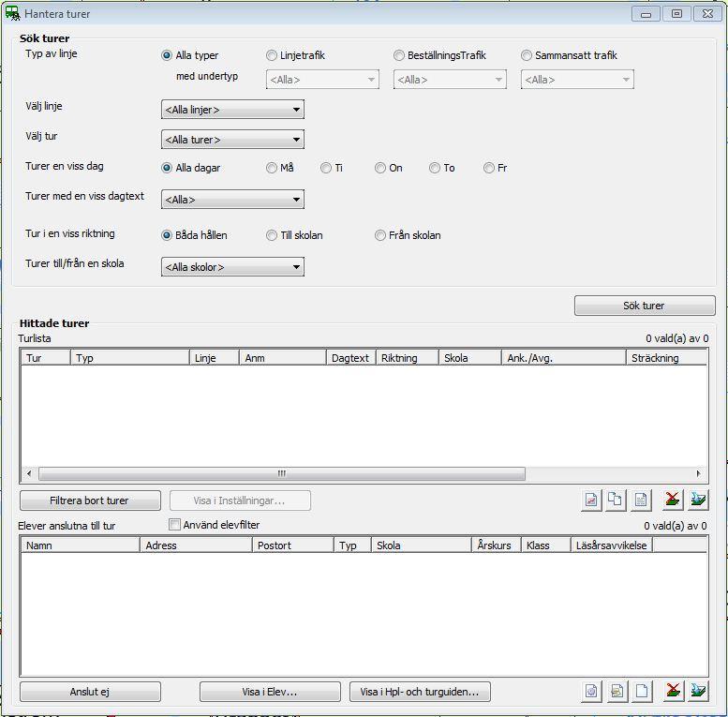This screenshot has width=728, height=717.
Task: Enable the Använd elevfilter checkbox
Action: [174, 525]
